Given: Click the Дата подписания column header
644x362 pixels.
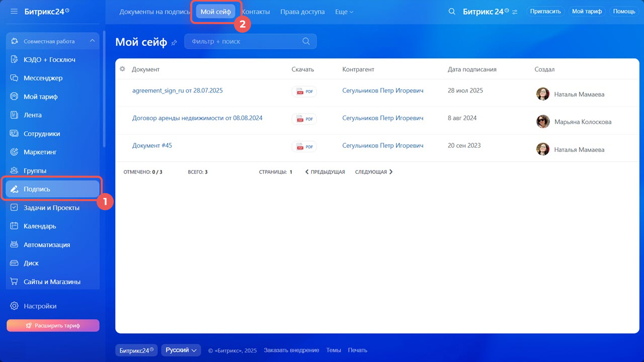Looking at the screenshot, I should (x=472, y=69).
